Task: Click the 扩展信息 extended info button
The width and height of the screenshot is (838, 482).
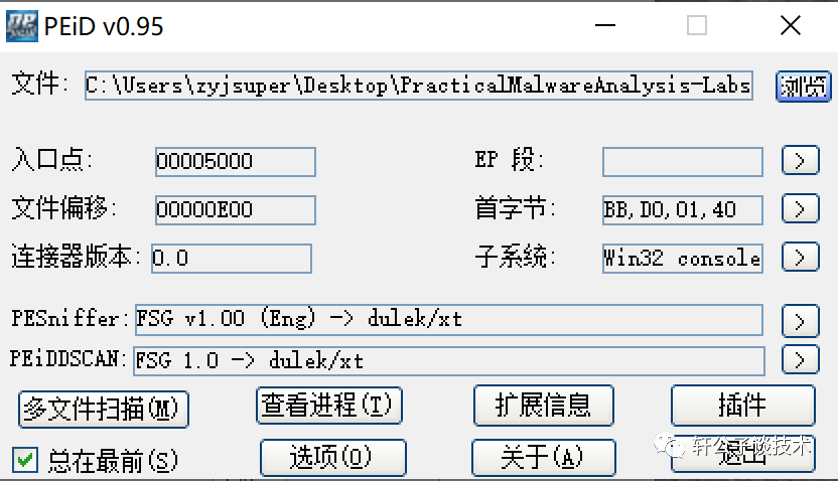Action: click(x=544, y=406)
